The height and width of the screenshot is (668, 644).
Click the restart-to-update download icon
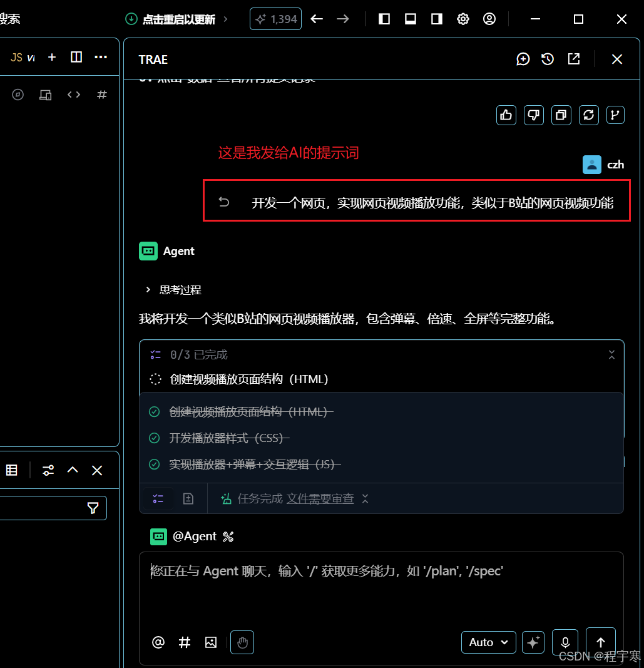click(131, 19)
